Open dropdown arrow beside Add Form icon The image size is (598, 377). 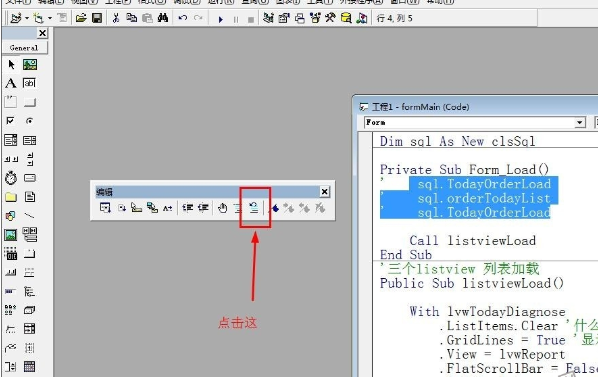pyautogui.click(x=50, y=18)
